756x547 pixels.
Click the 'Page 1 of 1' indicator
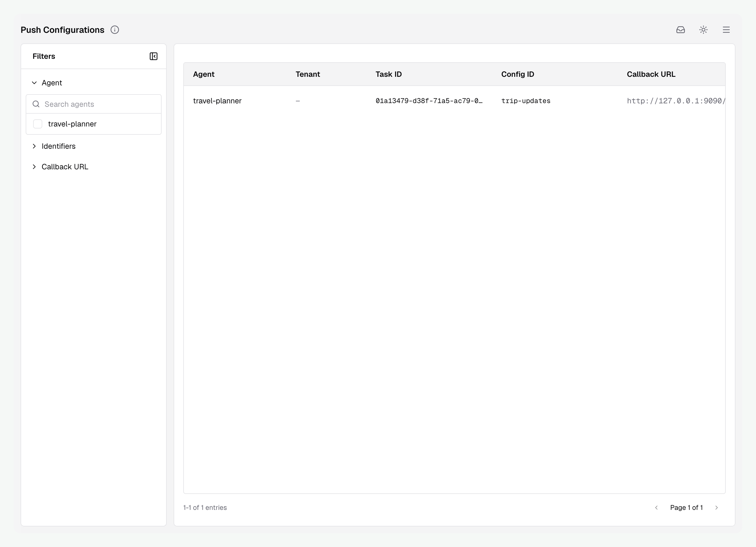pos(686,507)
